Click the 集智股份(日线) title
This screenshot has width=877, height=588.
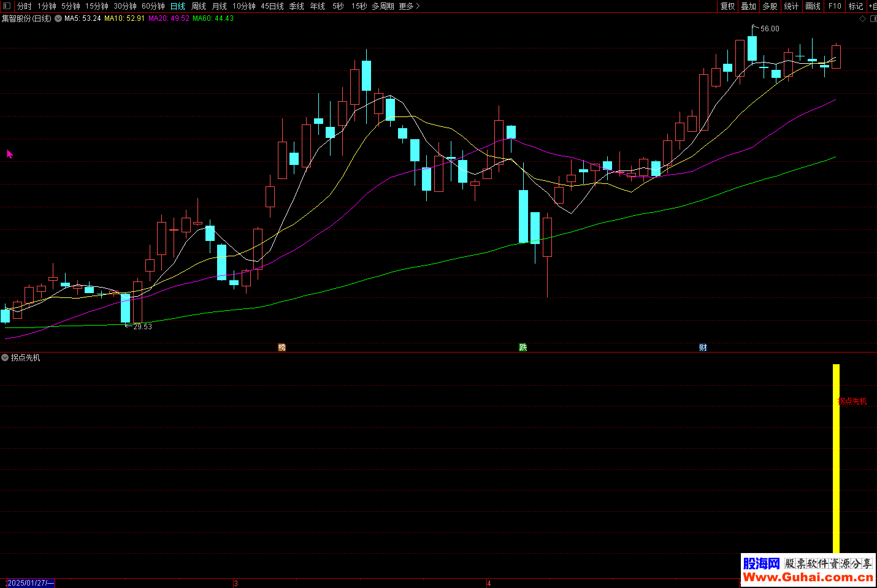tap(26, 18)
